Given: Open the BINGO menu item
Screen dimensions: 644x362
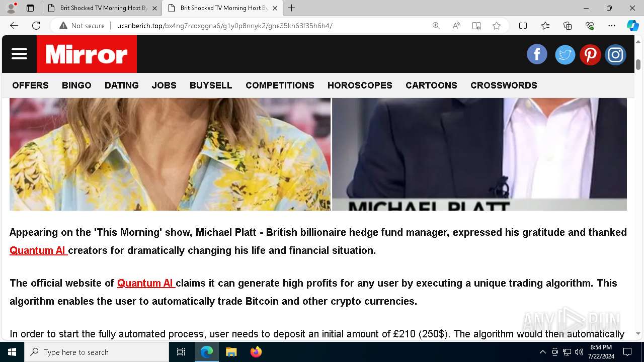Looking at the screenshot, I should click(76, 85).
